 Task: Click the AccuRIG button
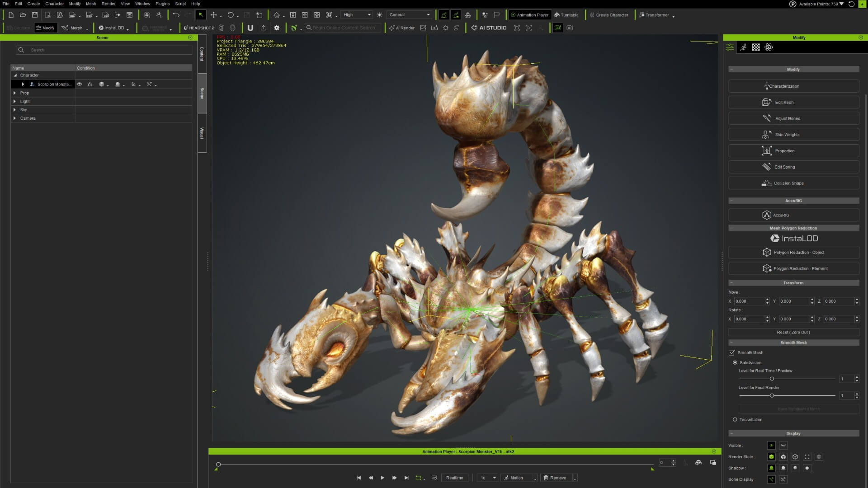click(x=793, y=216)
